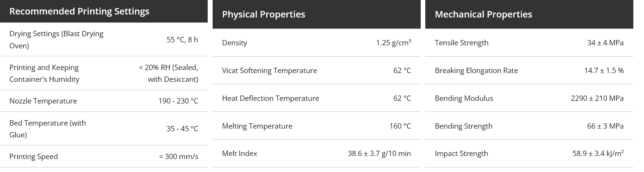
Task: Click the Mechanical Properties table header
Action: coord(483,14)
